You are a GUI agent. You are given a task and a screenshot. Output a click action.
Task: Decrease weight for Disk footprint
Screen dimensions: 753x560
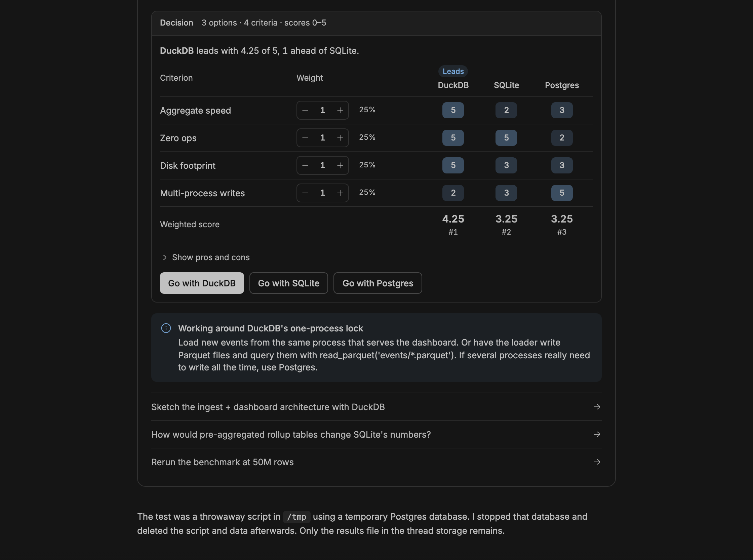tap(305, 165)
